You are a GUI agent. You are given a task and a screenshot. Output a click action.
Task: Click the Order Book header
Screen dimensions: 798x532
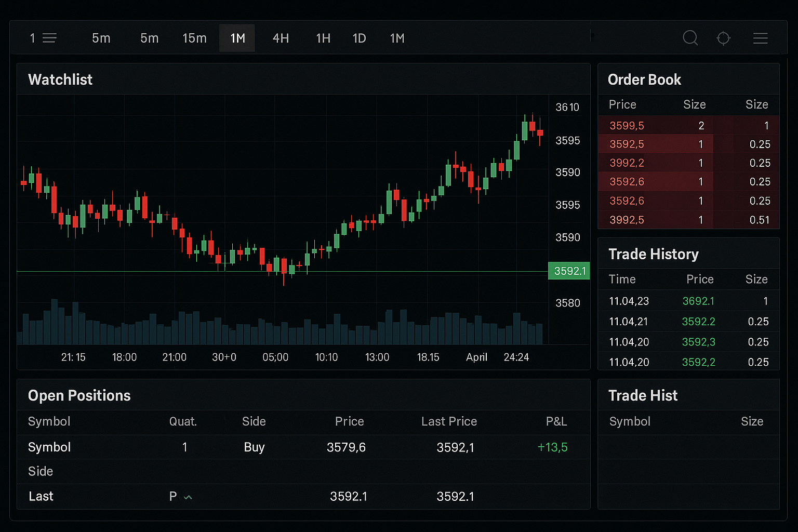644,79
